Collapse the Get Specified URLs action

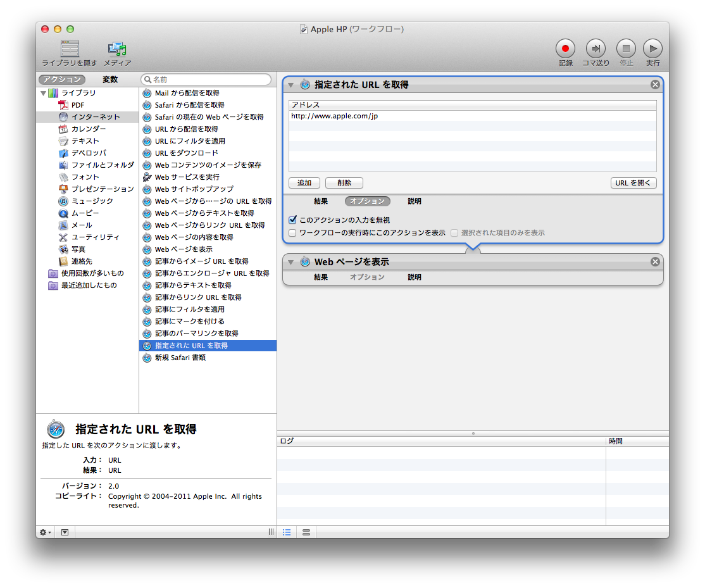click(x=291, y=85)
